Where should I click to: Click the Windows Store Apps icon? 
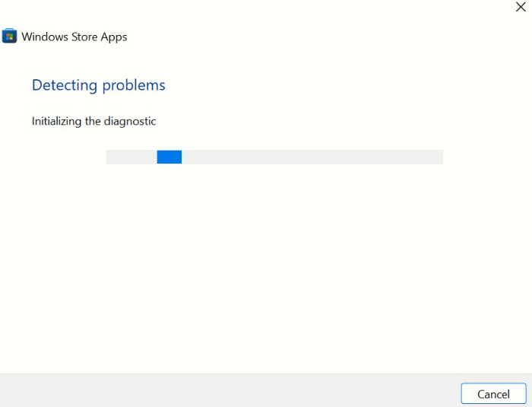10,37
